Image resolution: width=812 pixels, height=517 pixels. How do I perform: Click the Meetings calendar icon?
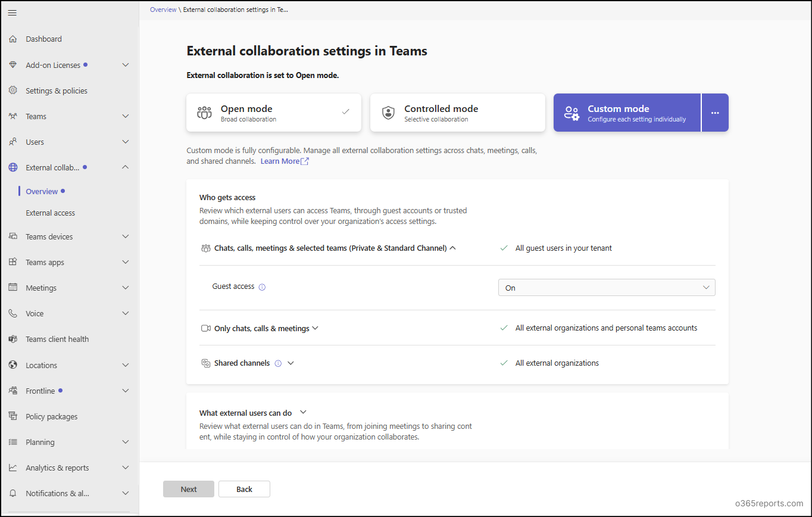[x=13, y=288]
